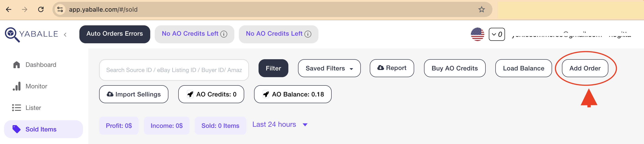Expand the notifications counter dropdown
This screenshot has height=144, width=644.
pyautogui.click(x=496, y=34)
